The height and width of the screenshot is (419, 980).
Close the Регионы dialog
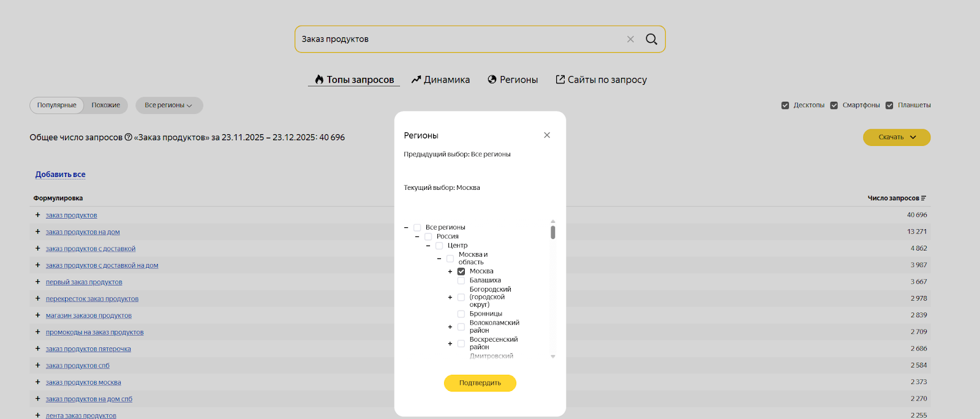coord(547,135)
